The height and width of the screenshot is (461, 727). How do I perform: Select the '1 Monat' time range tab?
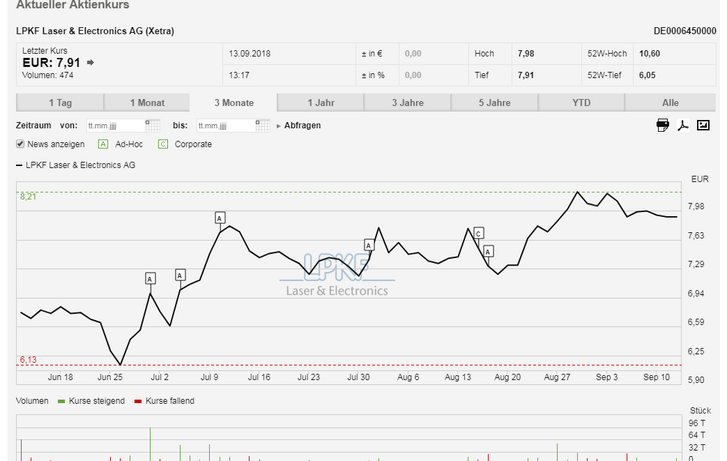[146, 102]
